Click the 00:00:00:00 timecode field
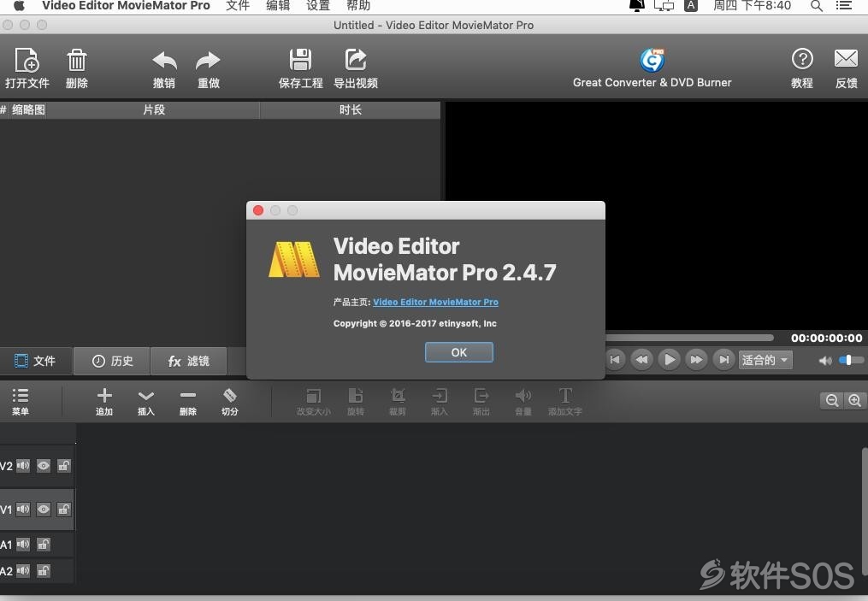This screenshot has height=601, width=868. (x=826, y=339)
